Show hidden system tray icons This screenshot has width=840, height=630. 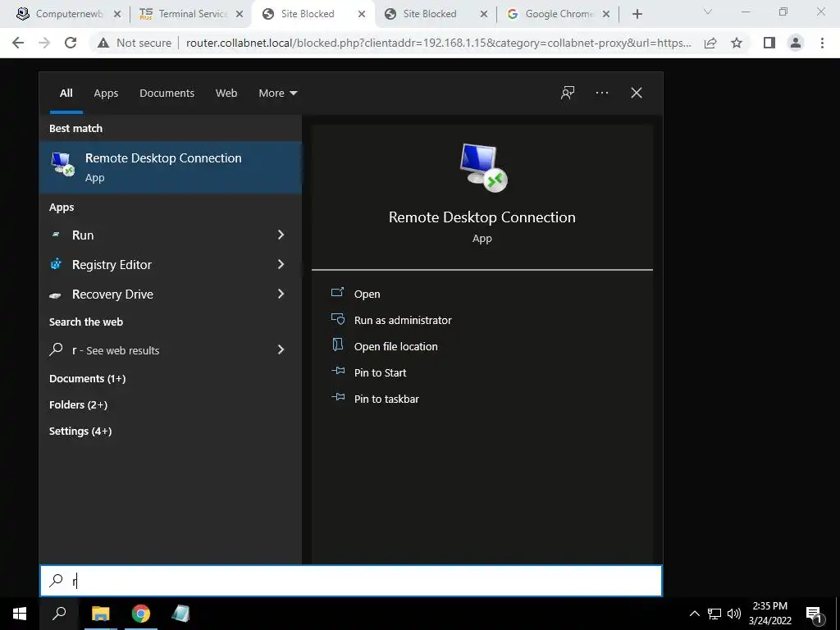point(694,614)
